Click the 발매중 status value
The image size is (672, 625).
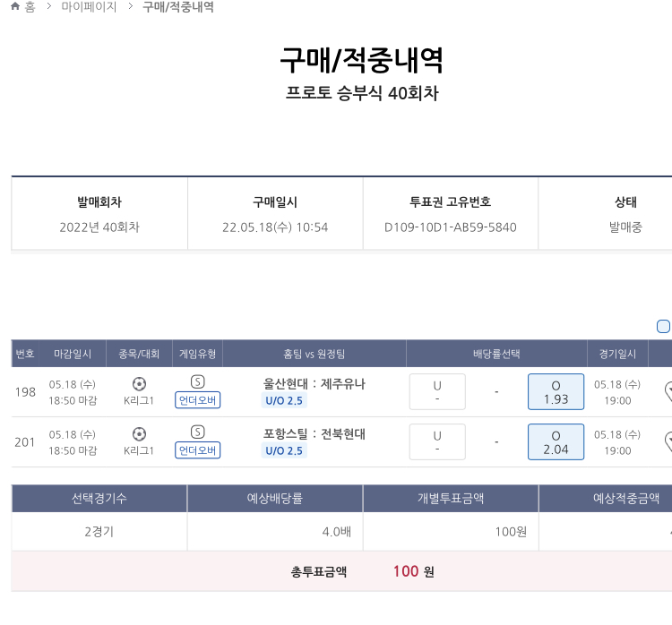coord(625,227)
